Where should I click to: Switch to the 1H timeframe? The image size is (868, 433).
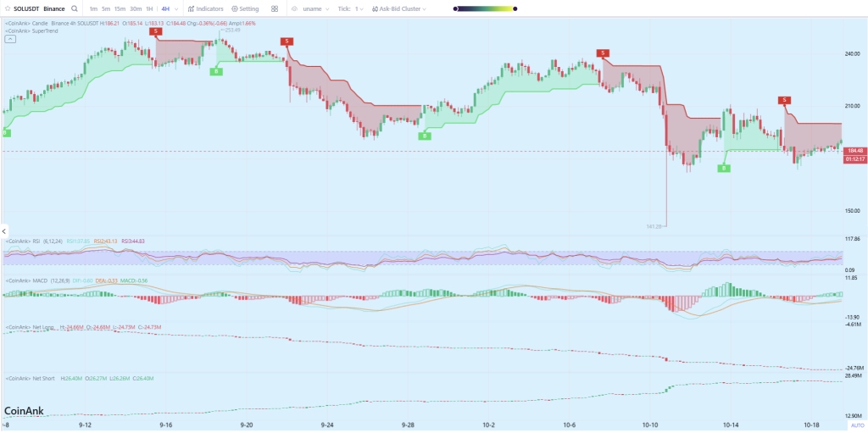coord(149,8)
